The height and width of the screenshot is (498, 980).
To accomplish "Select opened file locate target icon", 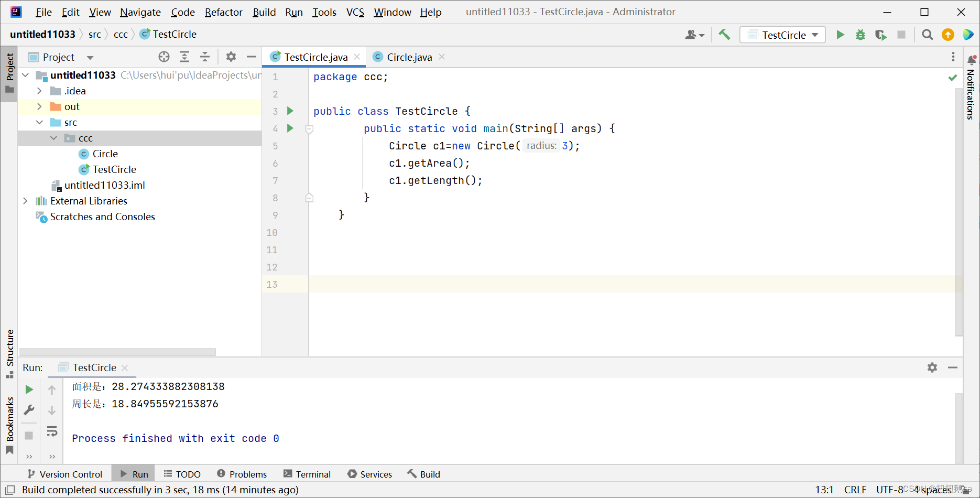I will [x=164, y=57].
